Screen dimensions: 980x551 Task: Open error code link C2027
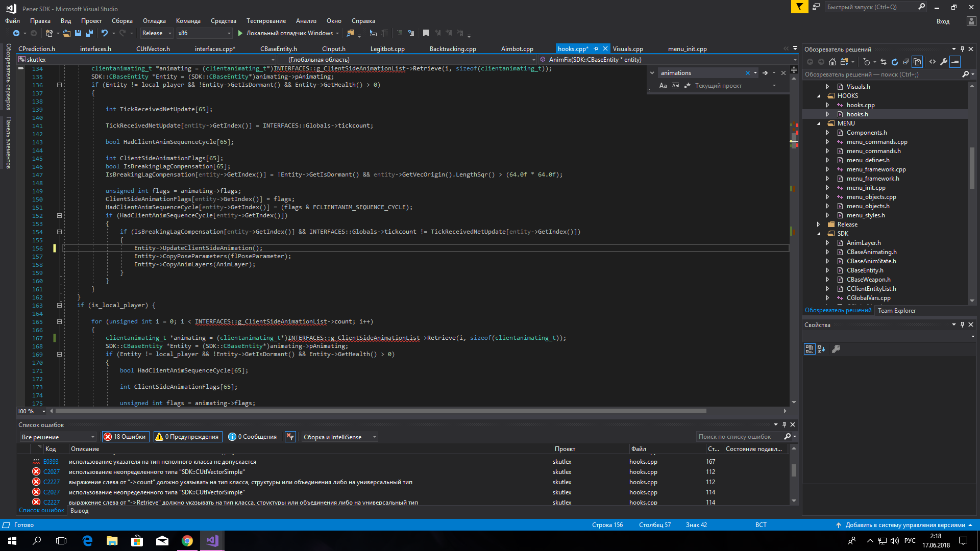coord(52,472)
